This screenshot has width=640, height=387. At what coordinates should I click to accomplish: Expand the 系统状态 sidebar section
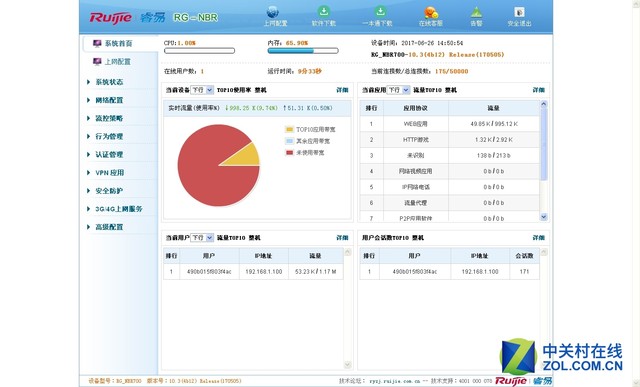[109, 82]
